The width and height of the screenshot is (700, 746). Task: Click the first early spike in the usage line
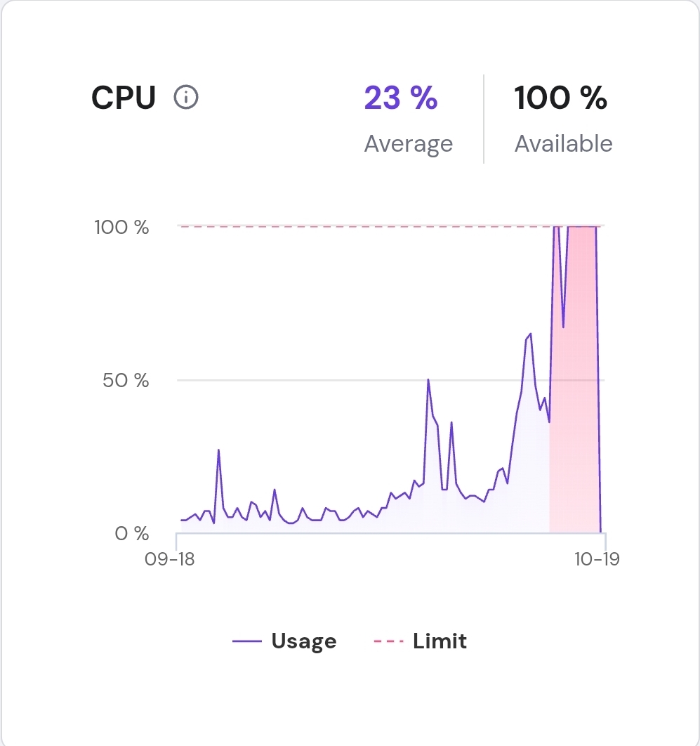218,450
